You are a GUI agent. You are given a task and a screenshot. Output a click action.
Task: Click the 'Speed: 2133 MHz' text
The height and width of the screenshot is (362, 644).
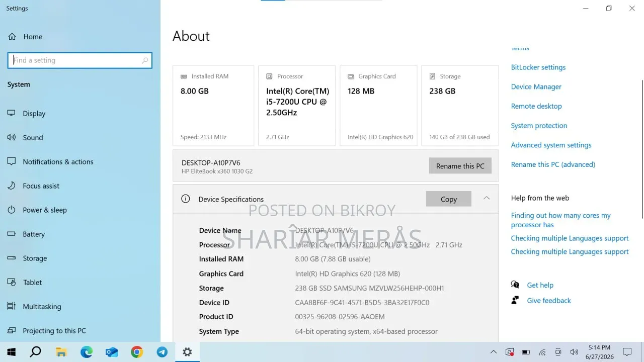click(203, 137)
